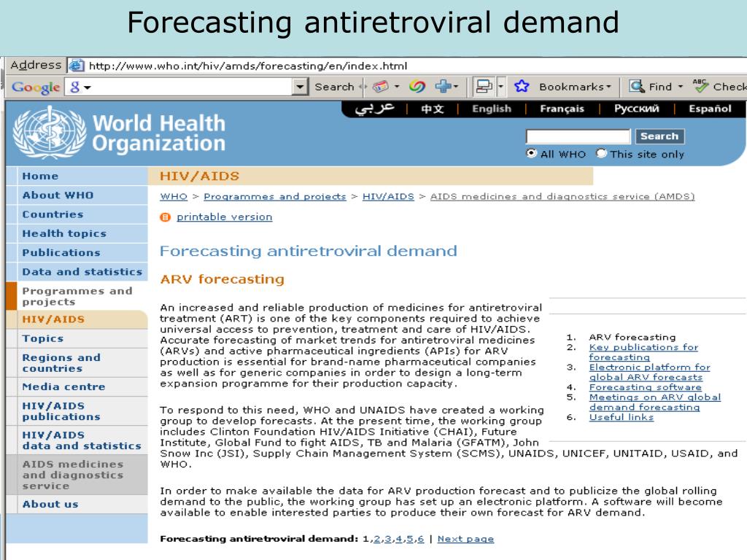Image resolution: width=747 pixels, height=560 pixels.
Task: Open the Useful links link
Action: [622, 417]
